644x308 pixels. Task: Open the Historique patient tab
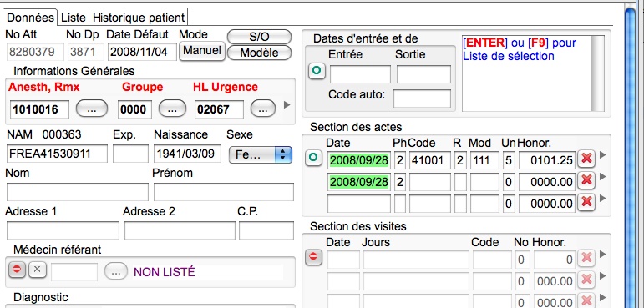click(139, 18)
